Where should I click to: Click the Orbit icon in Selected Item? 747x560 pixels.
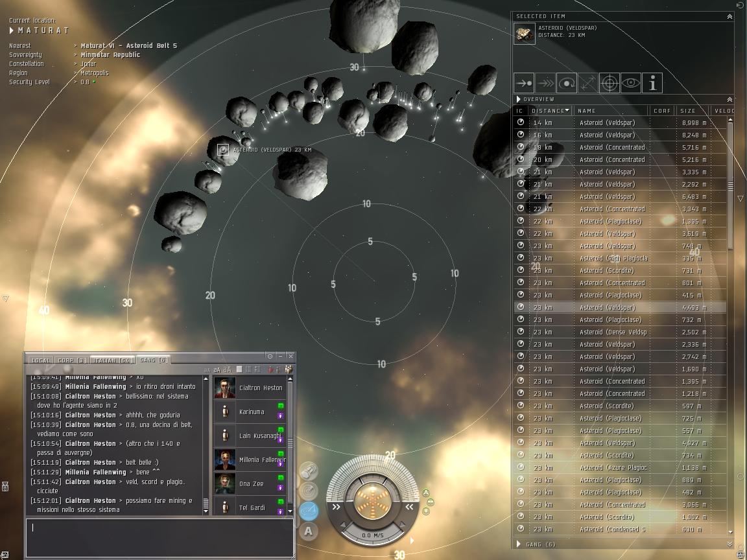point(567,83)
